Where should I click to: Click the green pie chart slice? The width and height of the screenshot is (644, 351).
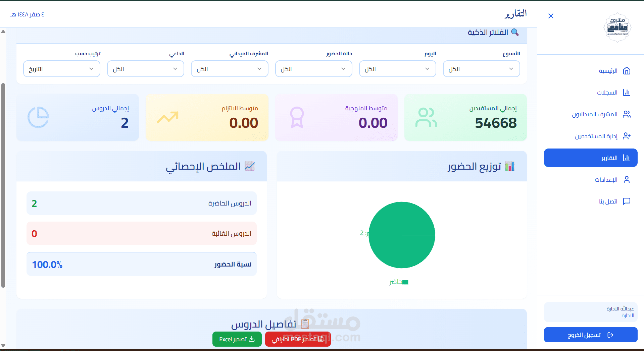tap(402, 235)
